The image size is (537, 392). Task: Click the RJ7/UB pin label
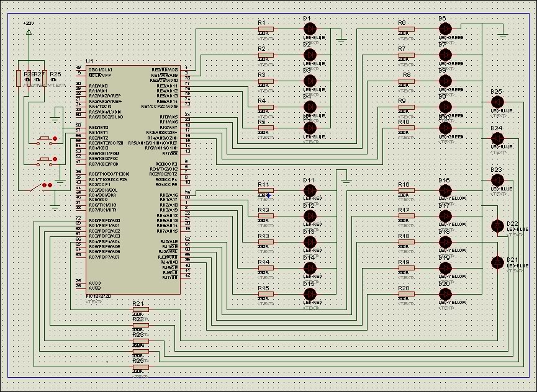click(170, 277)
